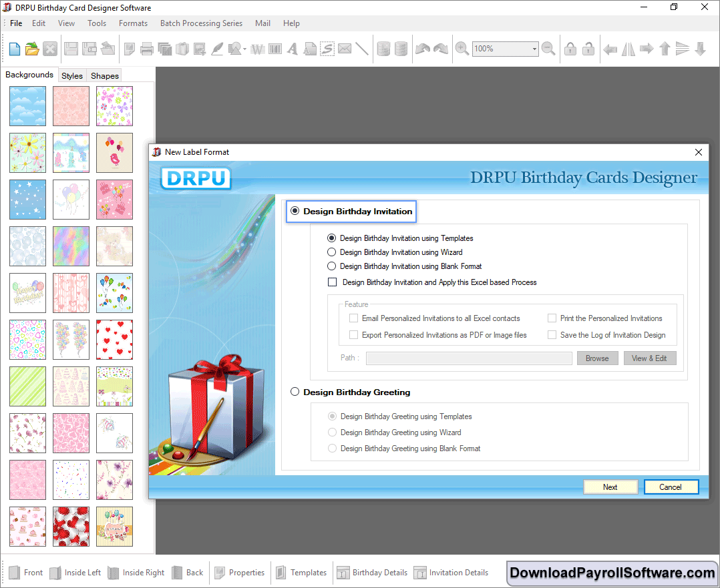Enable Apply this Excel based Process checkbox
720x588 pixels.
pyautogui.click(x=333, y=282)
